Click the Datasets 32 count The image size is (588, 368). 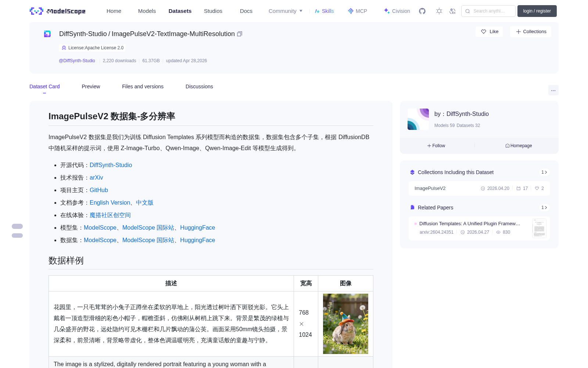point(468,125)
